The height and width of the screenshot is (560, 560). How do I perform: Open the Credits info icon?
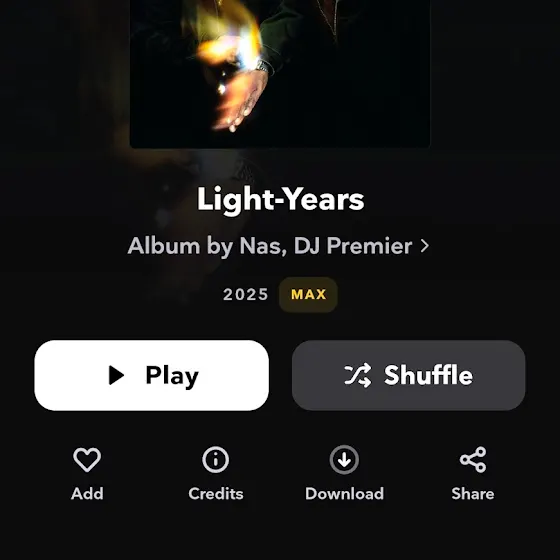click(216, 460)
